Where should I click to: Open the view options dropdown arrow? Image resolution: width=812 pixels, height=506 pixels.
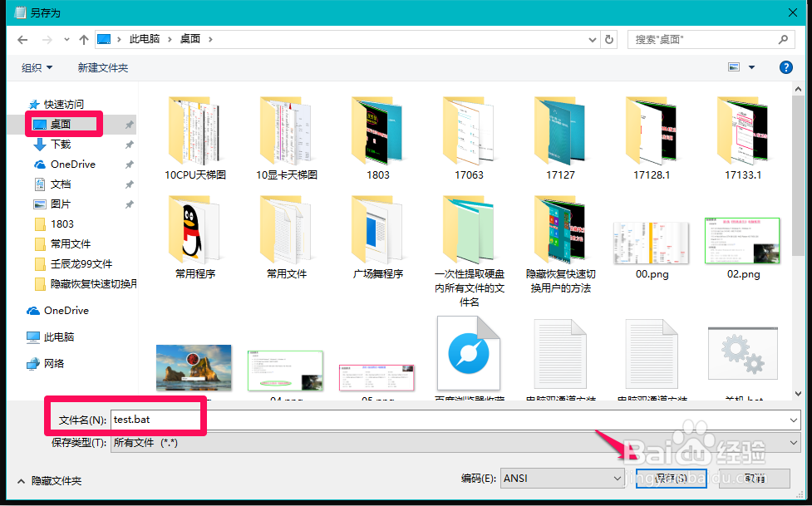[x=751, y=67]
